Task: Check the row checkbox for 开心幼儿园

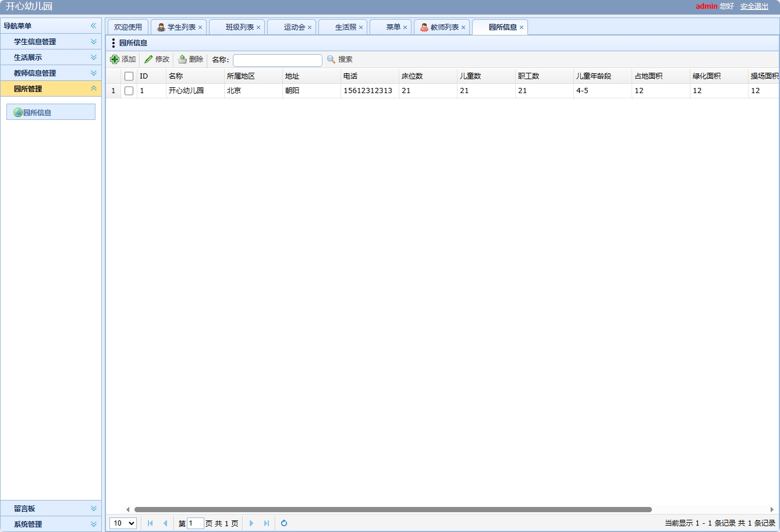Action: pos(129,91)
